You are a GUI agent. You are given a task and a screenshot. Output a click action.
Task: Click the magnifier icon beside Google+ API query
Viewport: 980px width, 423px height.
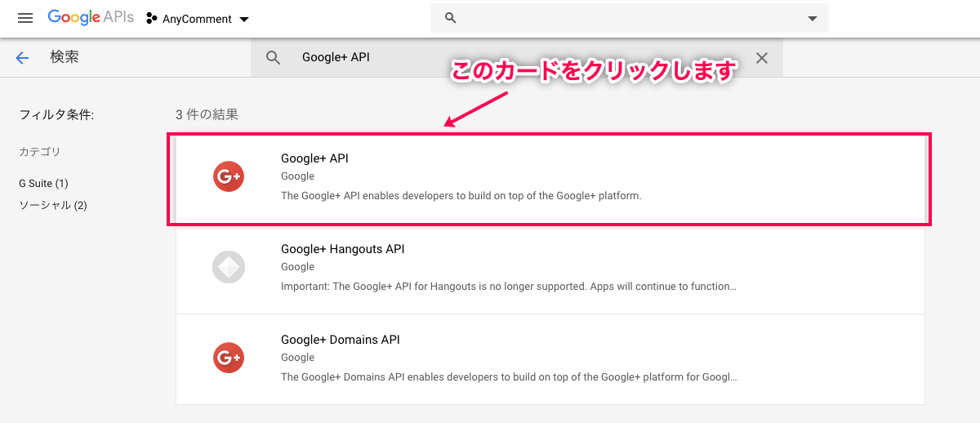point(274,58)
